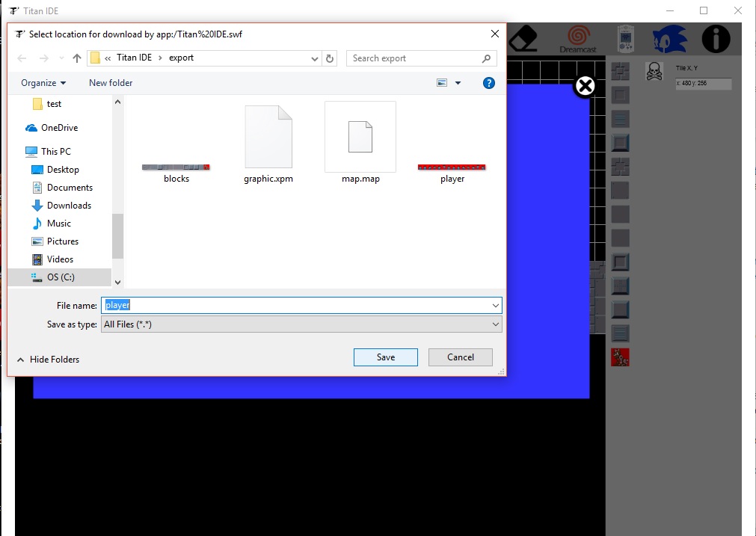Collapse the dialog with Hide Folders
Image resolution: width=756 pixels, height=536 pixels.
(48, 360)
